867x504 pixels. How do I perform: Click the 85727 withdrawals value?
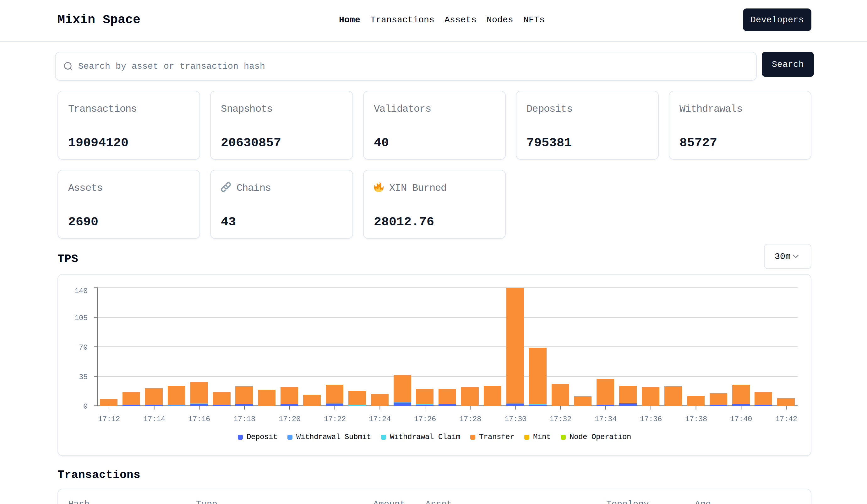698,142
